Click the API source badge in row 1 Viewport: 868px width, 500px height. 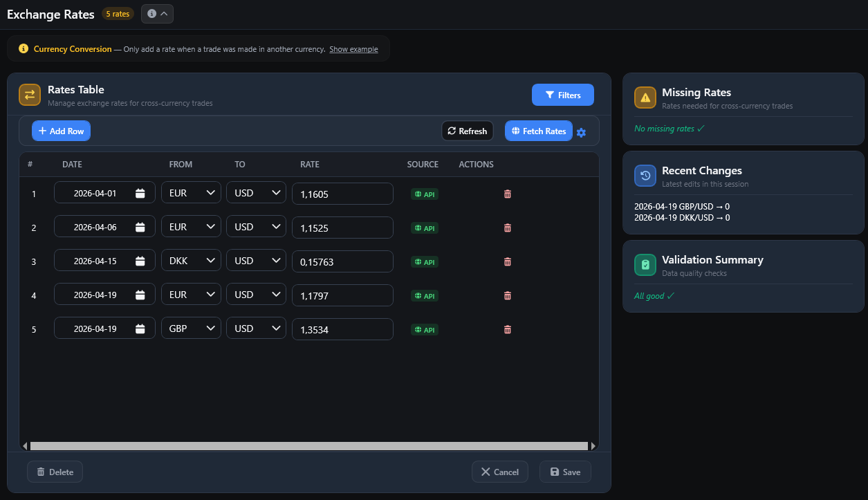pos(425,194)
